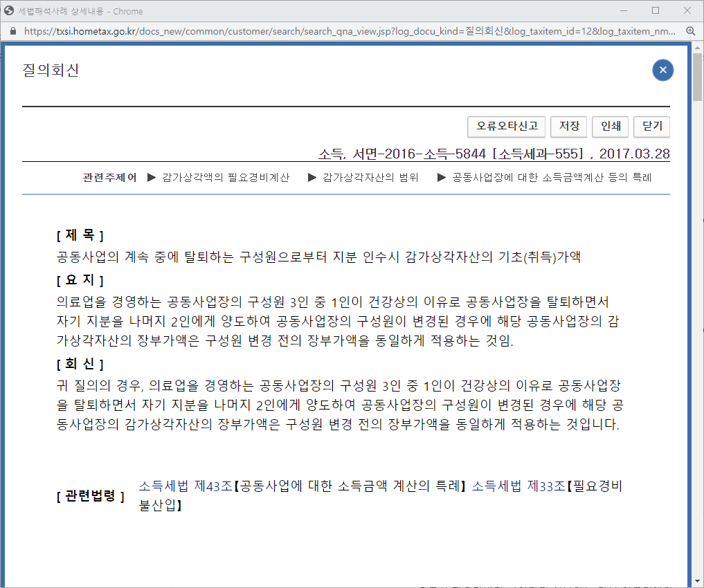The height and width of the screenshot is (588, 704).
Task: Click the zoom magnifier icon in address bar
Action: 691,31
